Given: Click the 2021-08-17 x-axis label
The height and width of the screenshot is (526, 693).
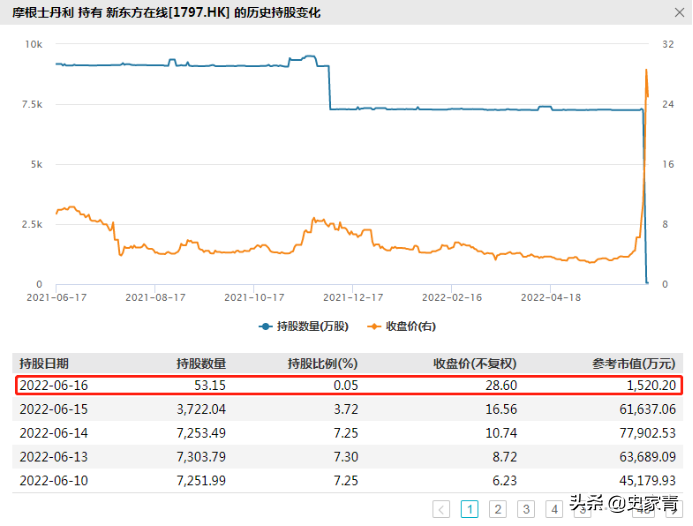Looking at the screenshot, I should click(155, 298).
